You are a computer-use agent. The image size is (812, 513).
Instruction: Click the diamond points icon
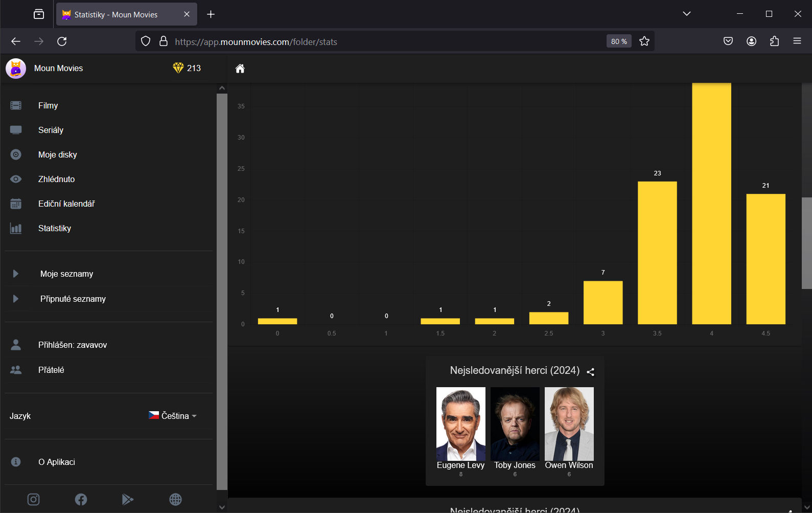coord(178,68)
